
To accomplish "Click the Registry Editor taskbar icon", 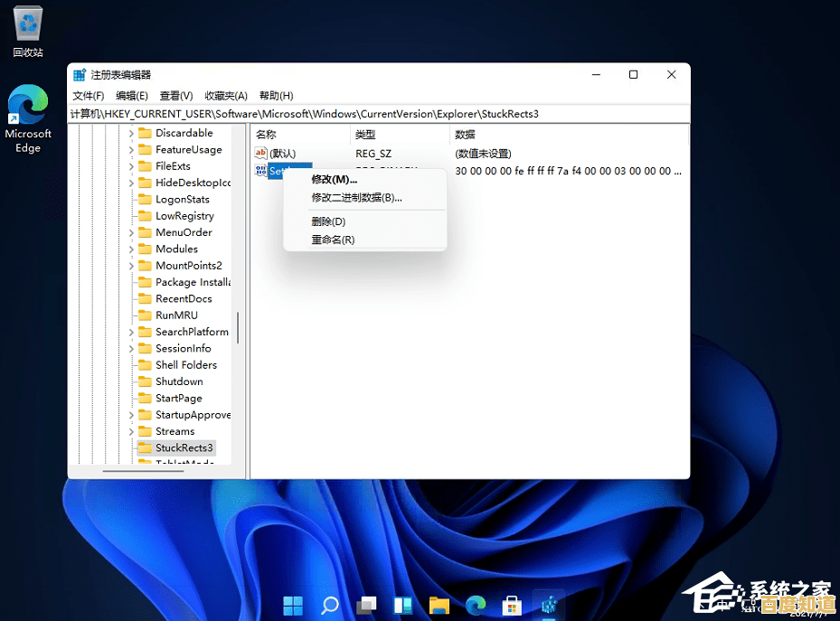I will point(549,605).
